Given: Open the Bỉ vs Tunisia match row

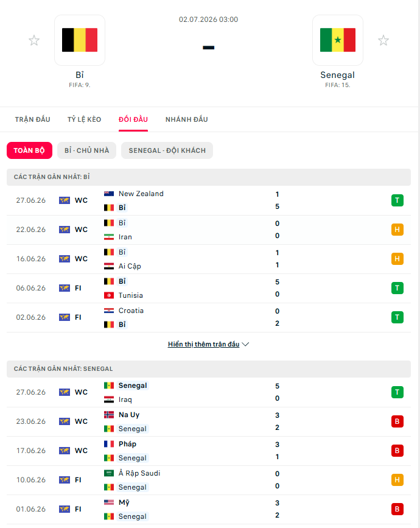Looking at the screenshot, I should [209, 288].
